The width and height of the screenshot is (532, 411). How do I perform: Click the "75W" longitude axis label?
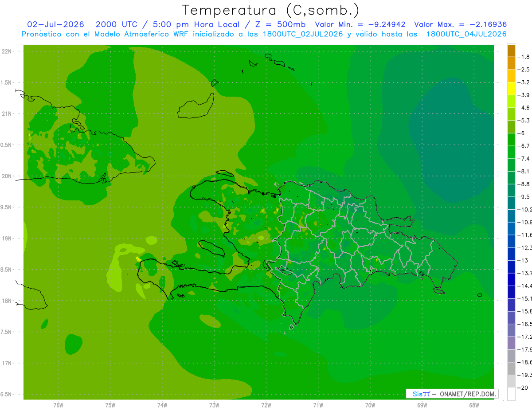click(x=110, y=405)
